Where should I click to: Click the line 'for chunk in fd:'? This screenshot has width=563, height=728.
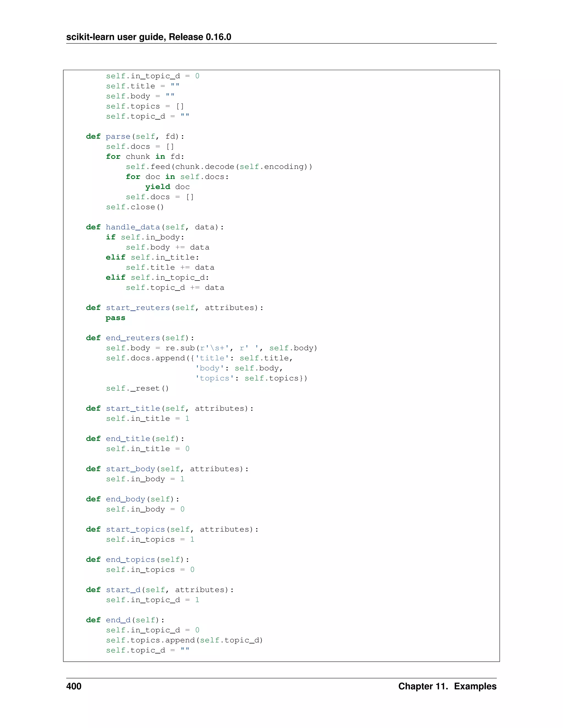pos(145,157)
